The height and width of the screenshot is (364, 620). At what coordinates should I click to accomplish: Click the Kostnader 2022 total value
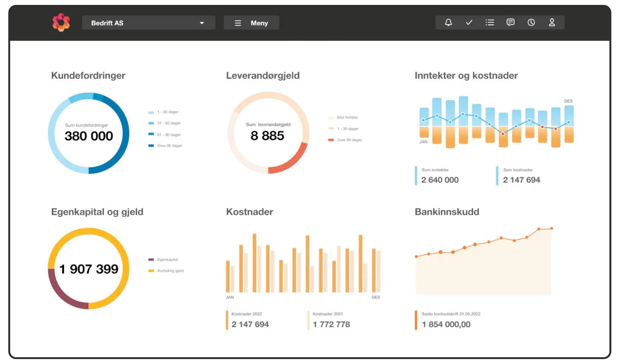pos(250,324)
